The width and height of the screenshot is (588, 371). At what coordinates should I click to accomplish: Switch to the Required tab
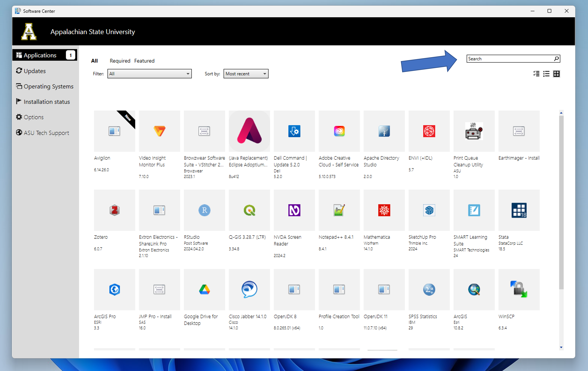(x=120, y=61)
